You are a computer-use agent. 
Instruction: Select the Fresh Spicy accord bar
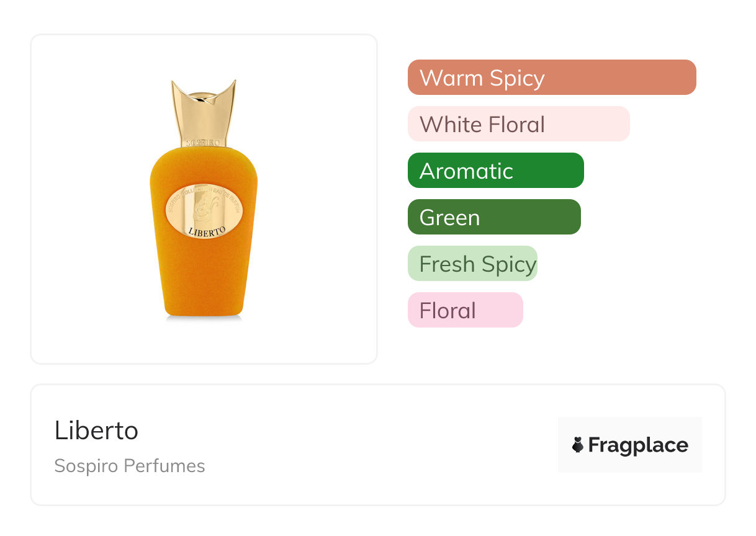pos(472,264)
